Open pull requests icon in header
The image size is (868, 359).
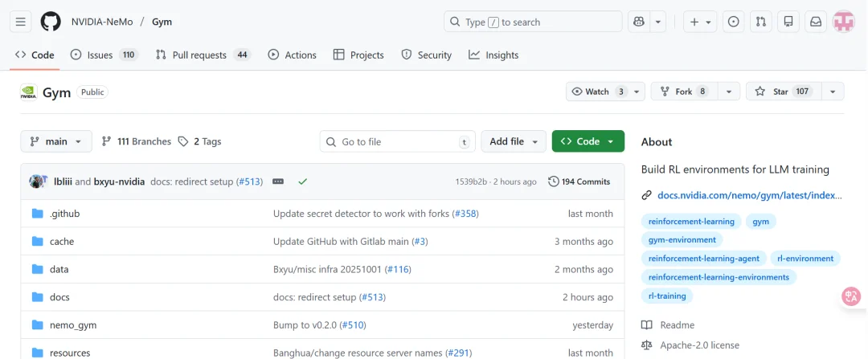tap(761, 22)
